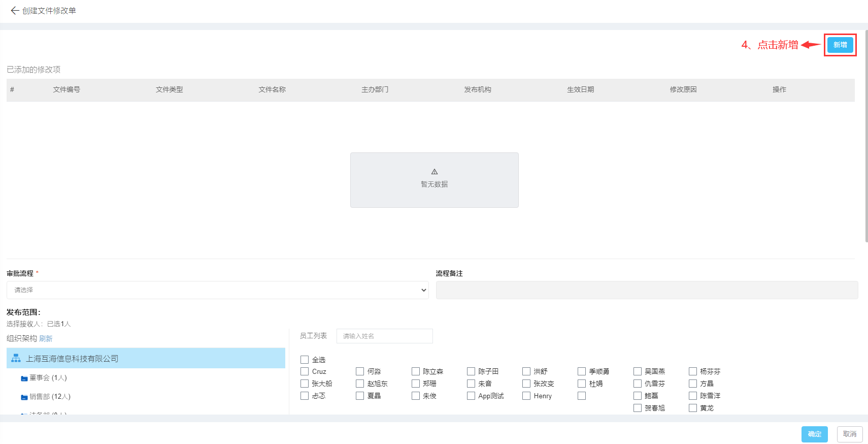Tick the 全选 checkbox
The image size is (868, 444).
[305, 360]
